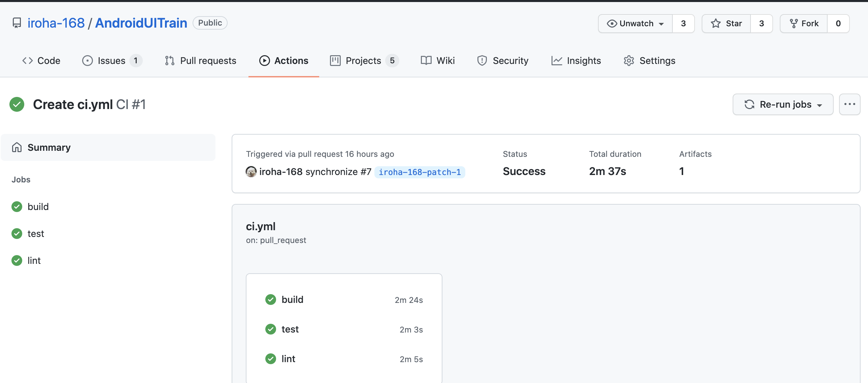Click the Star icon button
The height and width of the screenshot is (383, 868).
click(716, 23)
